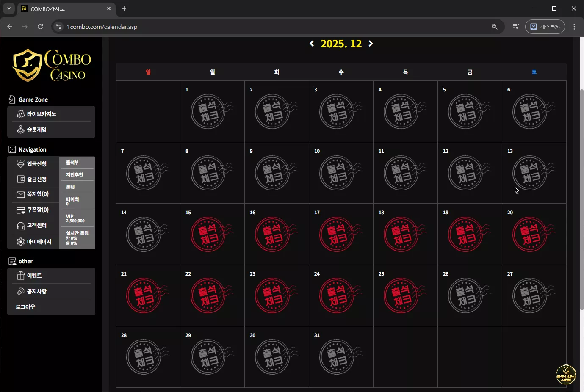Click the Combo Casino logo

[52, 65]
